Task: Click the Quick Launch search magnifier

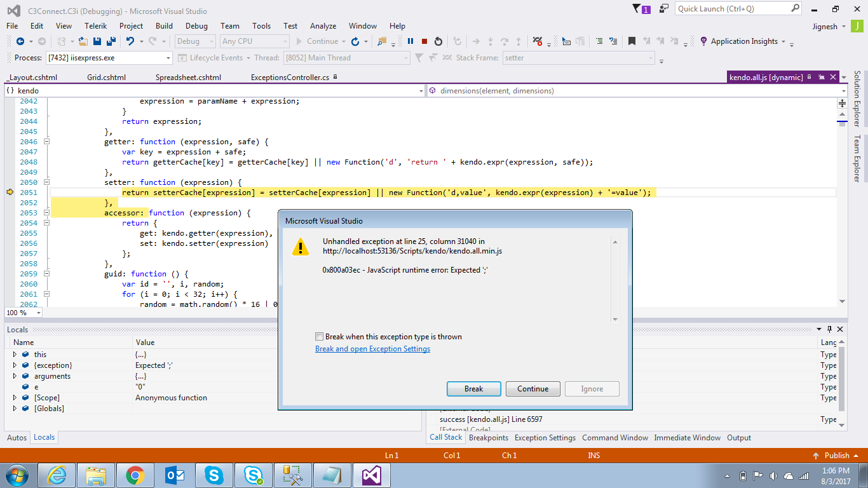Action: pos(796,9)
